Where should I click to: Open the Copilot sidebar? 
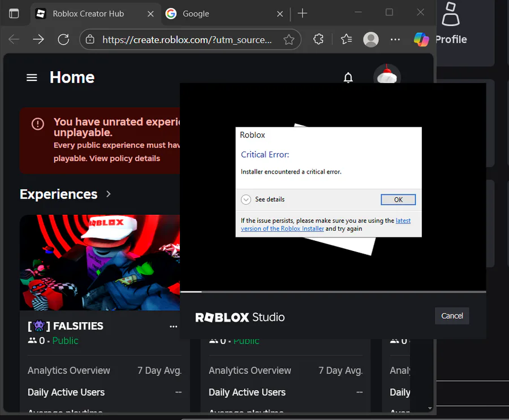tap(421, 39)
